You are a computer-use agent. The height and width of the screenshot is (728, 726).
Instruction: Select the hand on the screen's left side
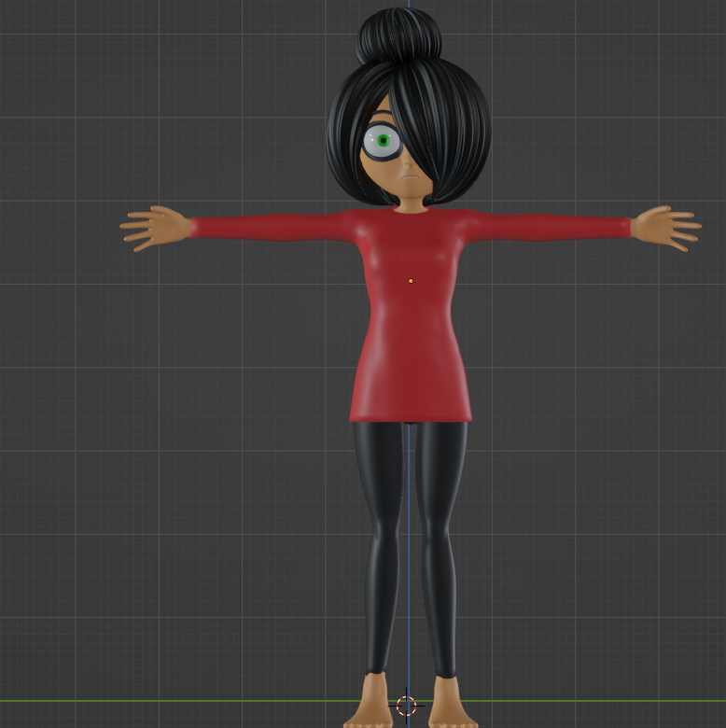coord(155,227)
